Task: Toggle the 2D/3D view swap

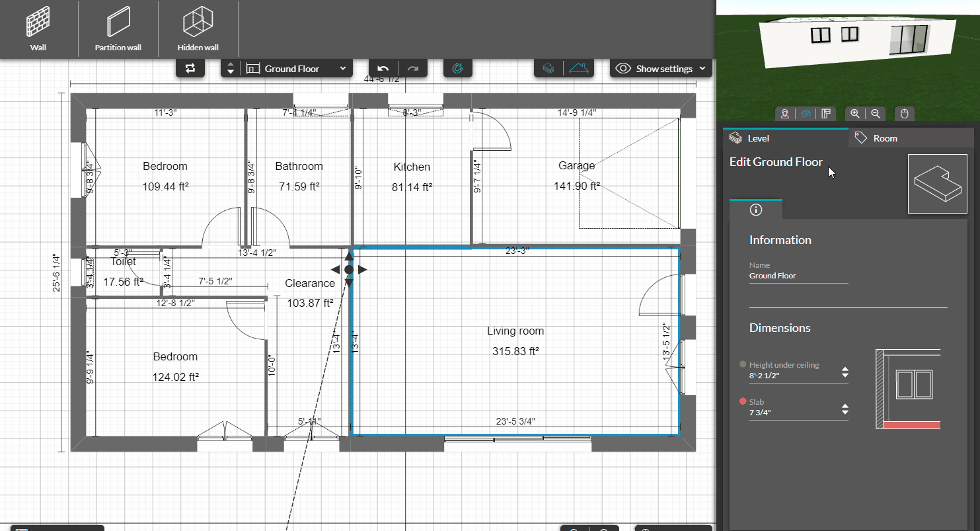Action: coord(190,68)
